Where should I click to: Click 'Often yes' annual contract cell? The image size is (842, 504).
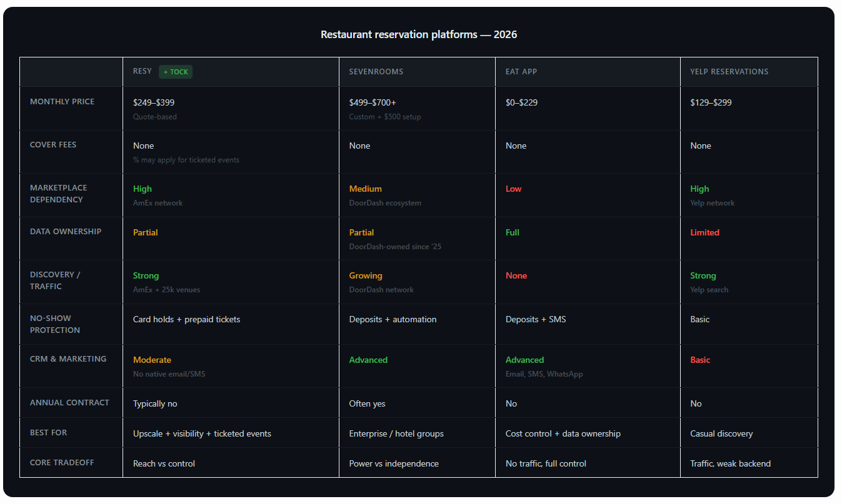pyautogui.click(x=368, y=403)
